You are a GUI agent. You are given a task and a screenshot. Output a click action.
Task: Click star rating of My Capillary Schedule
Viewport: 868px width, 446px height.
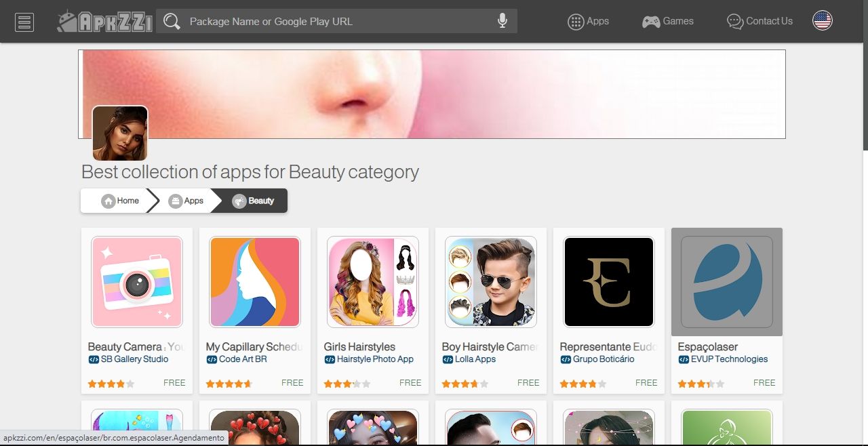[229, 384]
